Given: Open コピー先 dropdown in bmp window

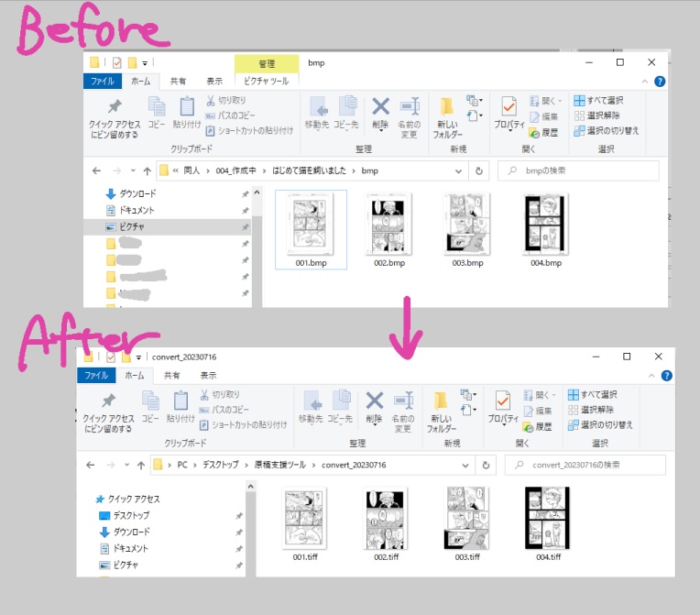Looking at the screenshot, I should pos(346,114).
